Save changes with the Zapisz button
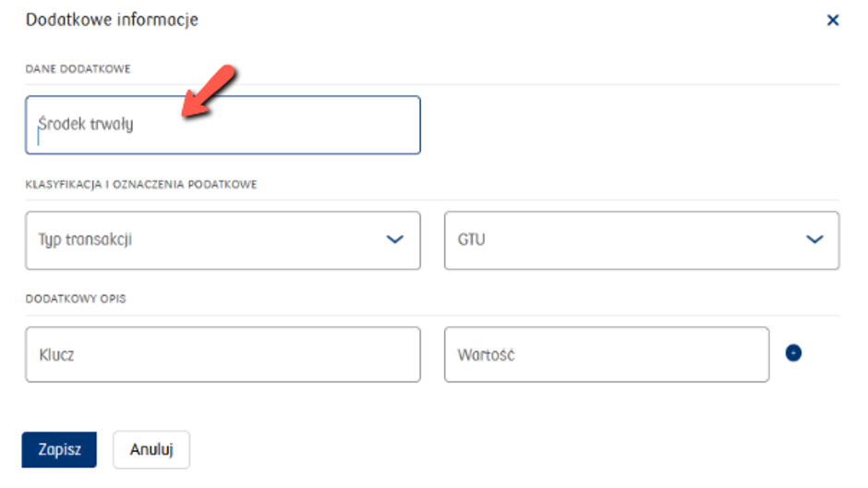The width and height of the screenshot is (868, 488). pyautogui.click(x=59, y=449)
